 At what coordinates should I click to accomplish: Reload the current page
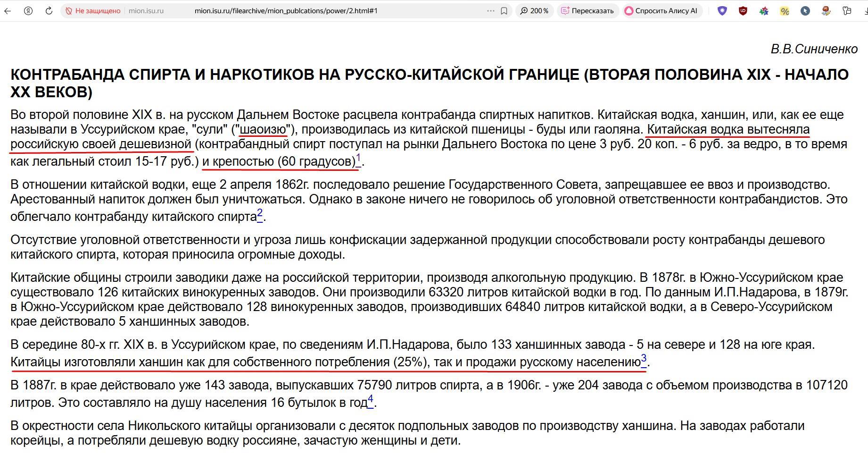[49, 11]
